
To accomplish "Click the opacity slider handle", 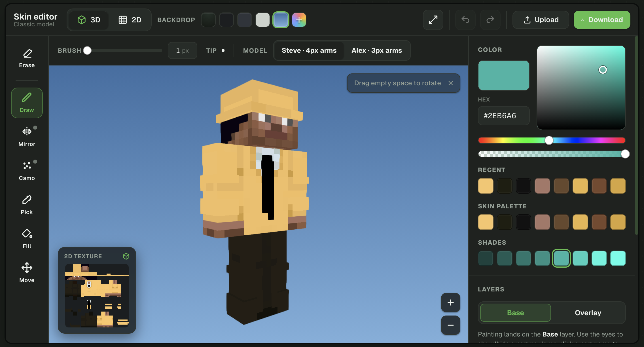I will (x=625, y=154).
